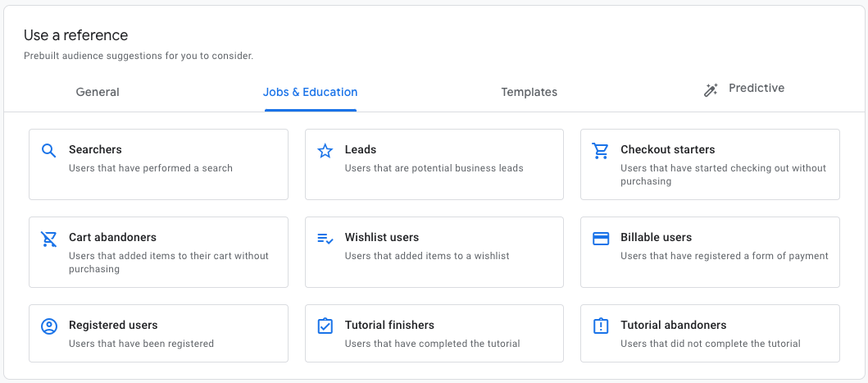The image size is (868, 383).
Task: Click the magnifying glass Searchers icon
Action: (x=49, y=150)
